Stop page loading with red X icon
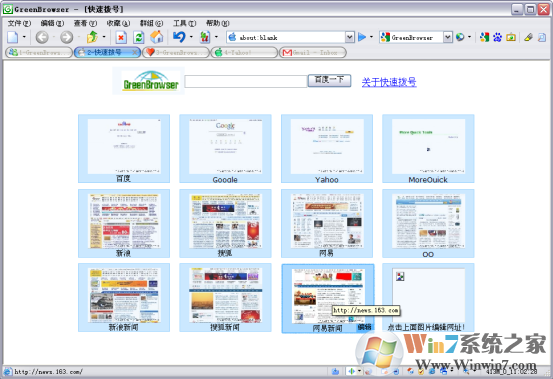 (x=121, y=37)
